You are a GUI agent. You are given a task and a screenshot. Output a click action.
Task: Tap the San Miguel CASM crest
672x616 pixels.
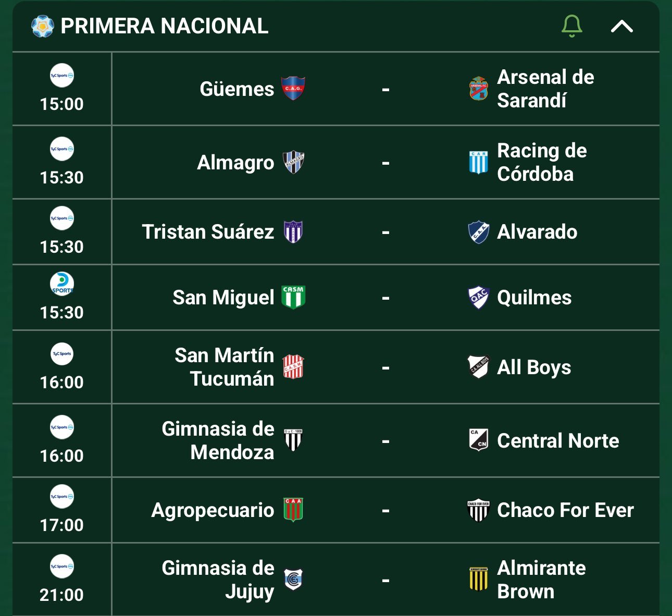tap(293, 298)
